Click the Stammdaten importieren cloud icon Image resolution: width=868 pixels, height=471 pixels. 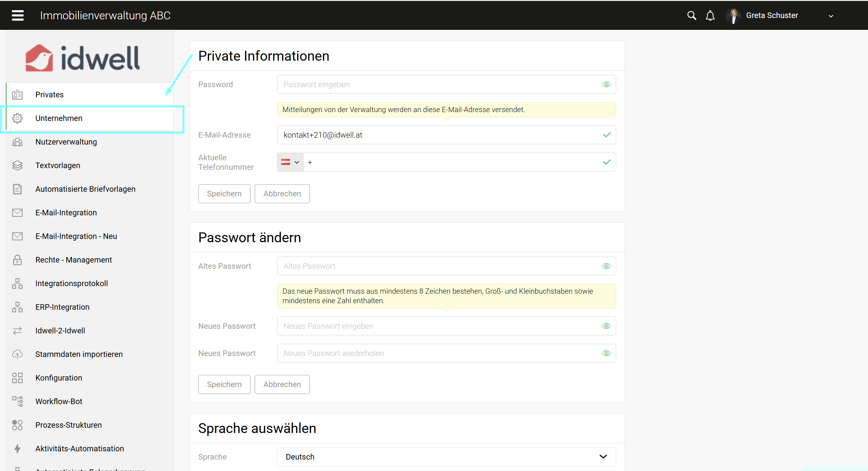click(x=17, y=354)
